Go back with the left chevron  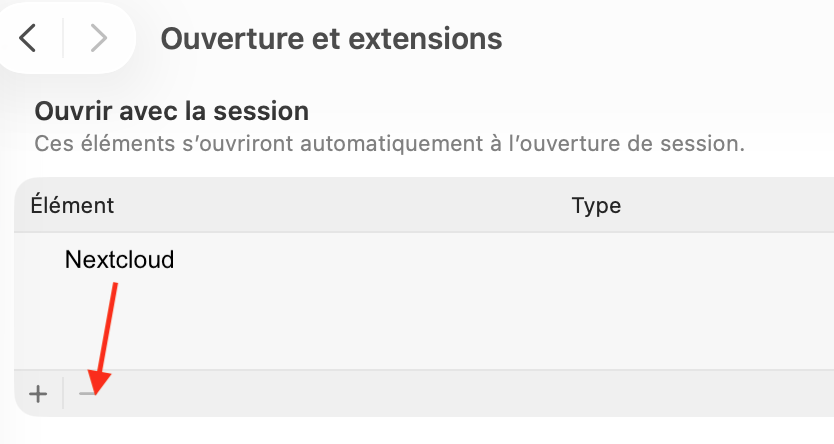click(x=29, y=38)
